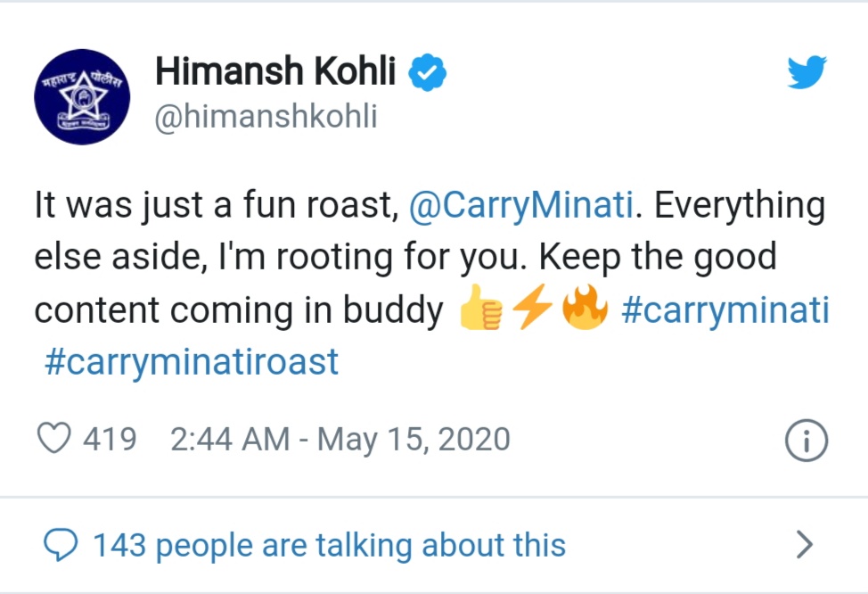Click the speech bubble reply icon

[x=61, y=545]
